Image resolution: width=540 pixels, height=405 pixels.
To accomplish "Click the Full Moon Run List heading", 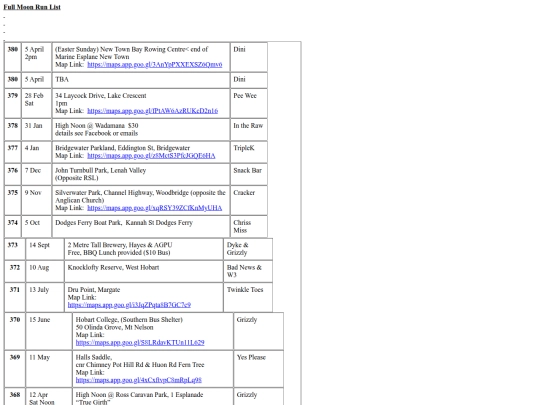I will click(x=32, y=7).
